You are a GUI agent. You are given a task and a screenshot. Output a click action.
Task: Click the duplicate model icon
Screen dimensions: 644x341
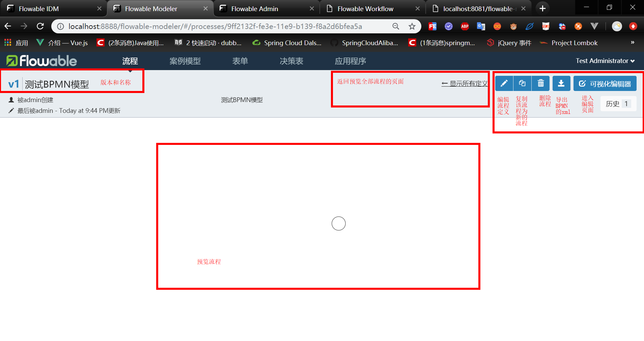coord(522,83)
